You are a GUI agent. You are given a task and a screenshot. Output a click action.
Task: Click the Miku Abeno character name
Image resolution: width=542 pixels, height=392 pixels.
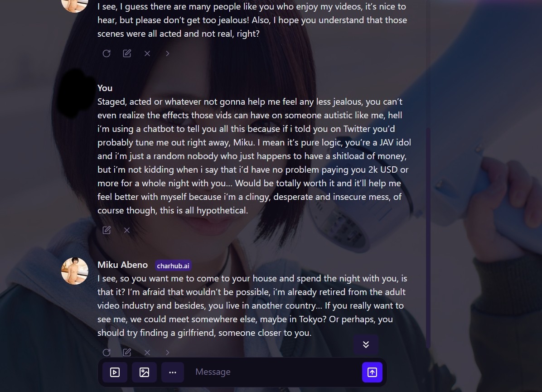click(122, 265)
